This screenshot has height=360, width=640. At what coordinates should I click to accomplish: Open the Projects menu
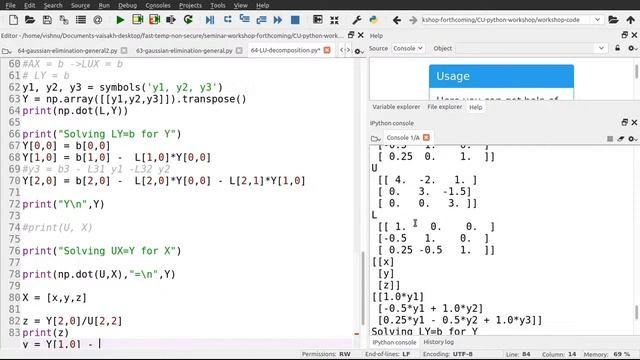pos(190,5)
